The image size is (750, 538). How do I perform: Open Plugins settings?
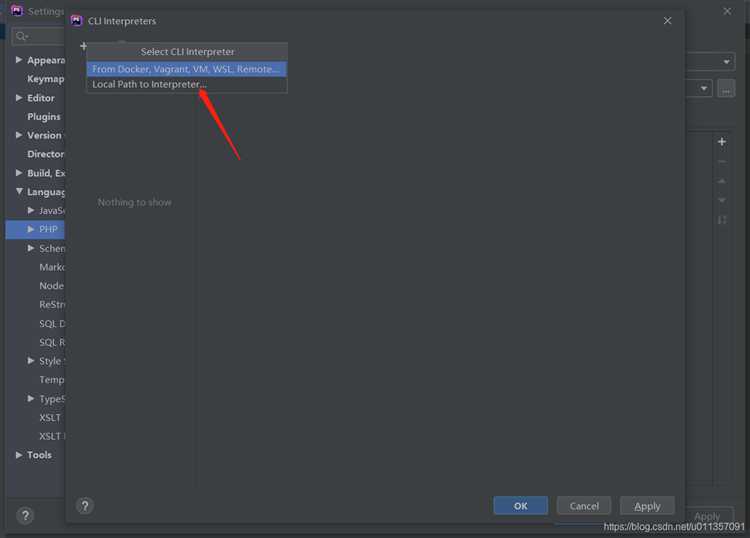(44, 117)
